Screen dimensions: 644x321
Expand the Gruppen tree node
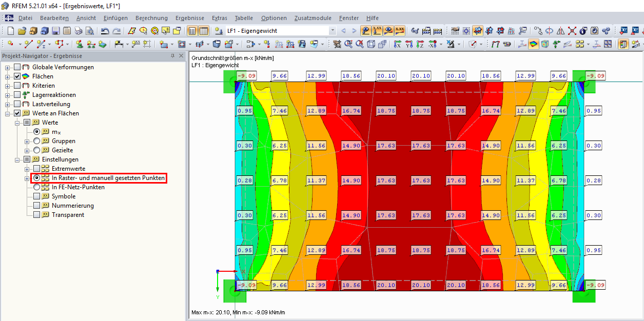(x=27, y=141)
